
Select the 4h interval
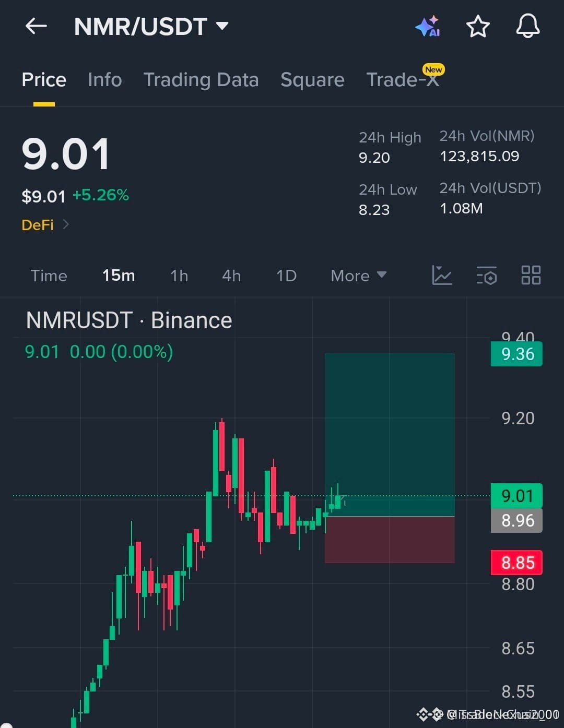(x=231, y=276)
